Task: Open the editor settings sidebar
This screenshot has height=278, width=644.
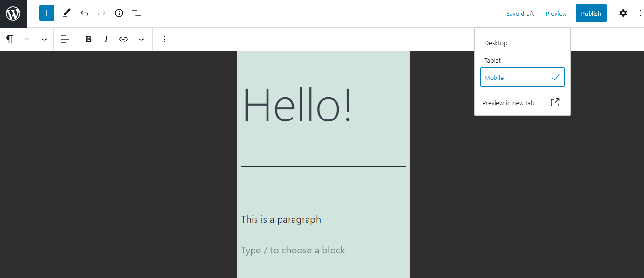Action: click(623, 13)
